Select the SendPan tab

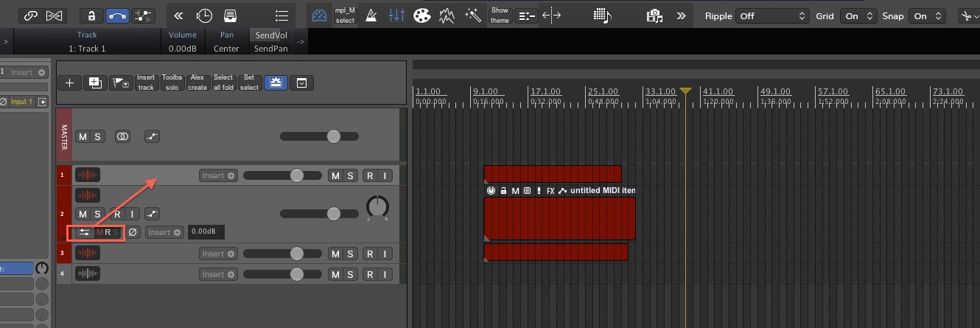click(x=270, y=49)
